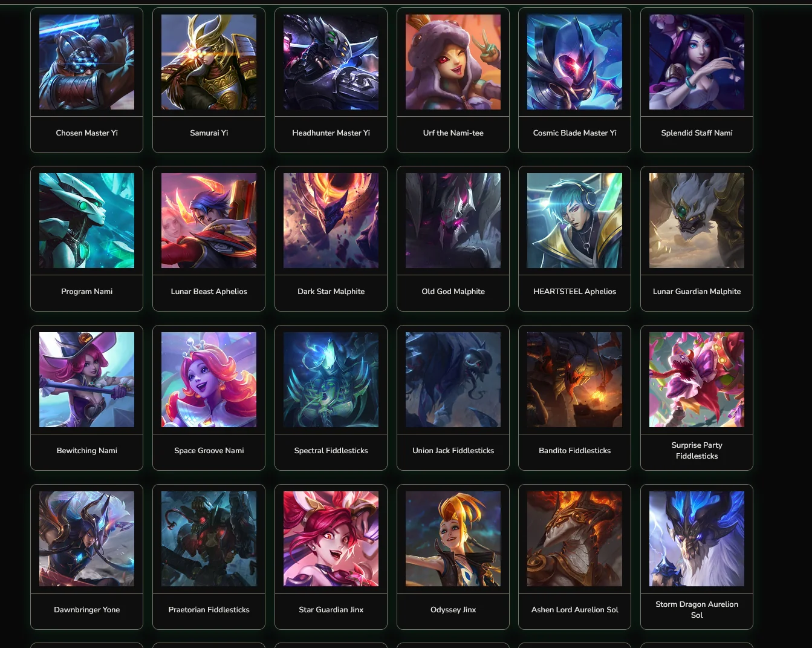Open the Urf the Nami-tee skin image
Viewport: 812px width, 648px height.
[453, 62]
